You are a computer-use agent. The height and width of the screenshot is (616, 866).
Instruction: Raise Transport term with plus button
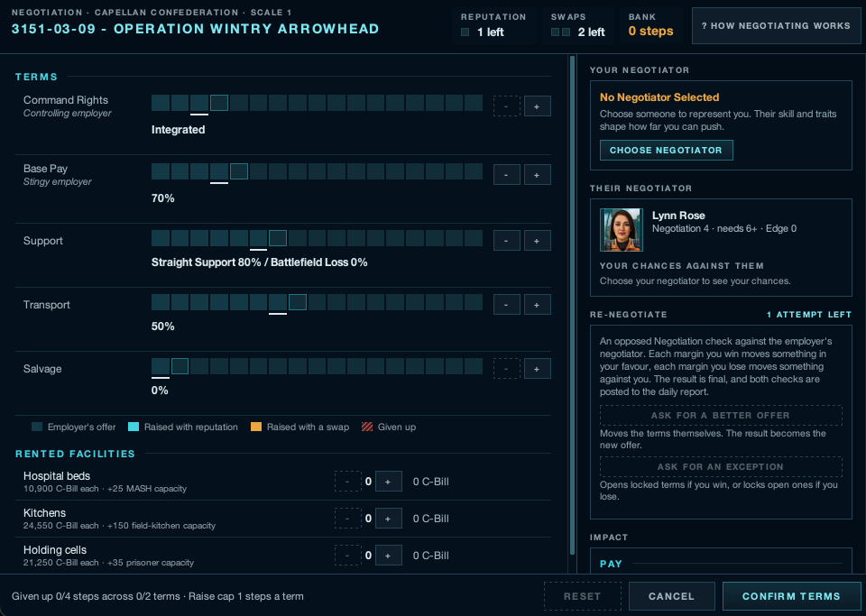(537, 305)
